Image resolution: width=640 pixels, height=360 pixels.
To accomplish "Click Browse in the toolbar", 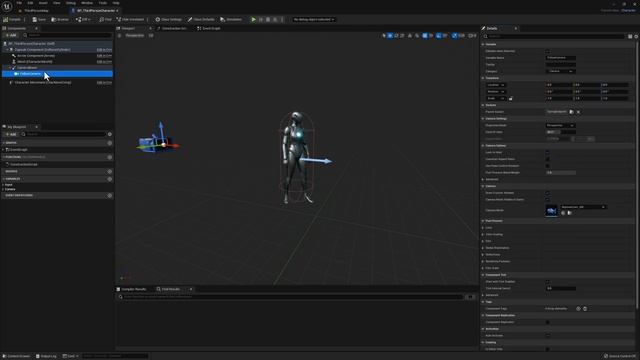I will tap(60, 19).
